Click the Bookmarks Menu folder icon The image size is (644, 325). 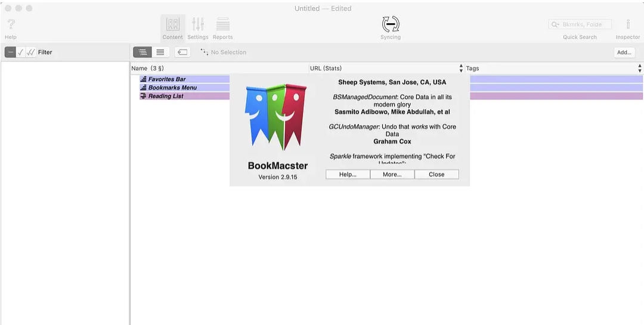[143, 88]
